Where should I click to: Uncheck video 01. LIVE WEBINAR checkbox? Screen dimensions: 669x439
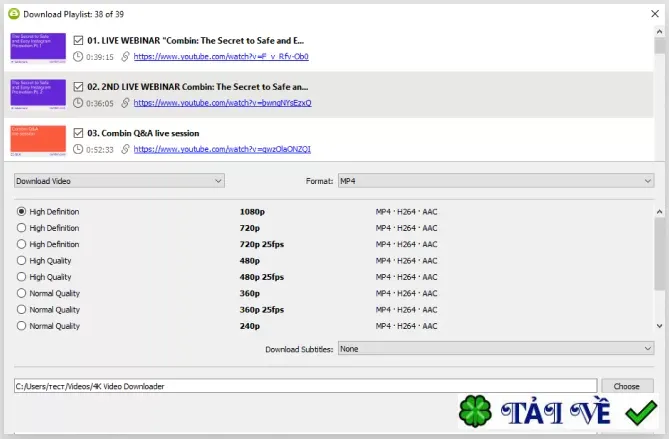78,41
